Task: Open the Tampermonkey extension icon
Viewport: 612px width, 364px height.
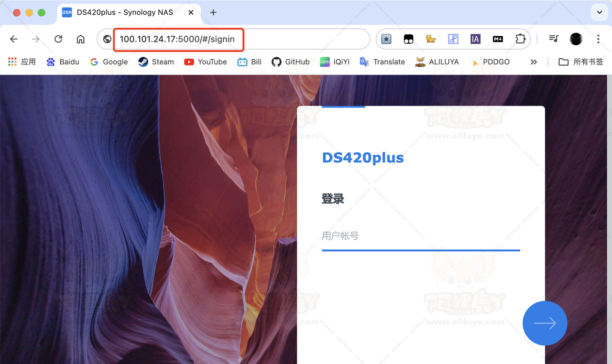Action: [408, 39]
